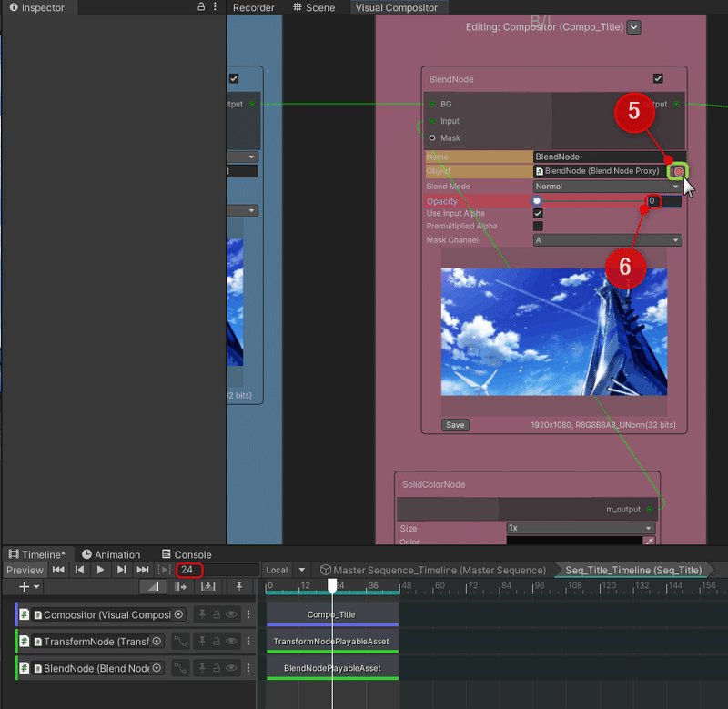The height and width of the screenshot is (709, 728).
Task: Jump to timeline end
Action: pos(143,570)
